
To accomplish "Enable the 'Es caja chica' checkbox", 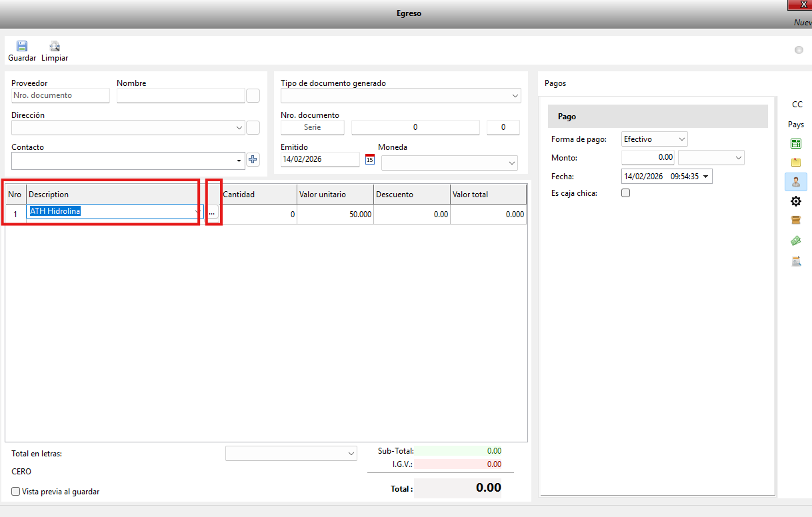I will coord(625,193).
